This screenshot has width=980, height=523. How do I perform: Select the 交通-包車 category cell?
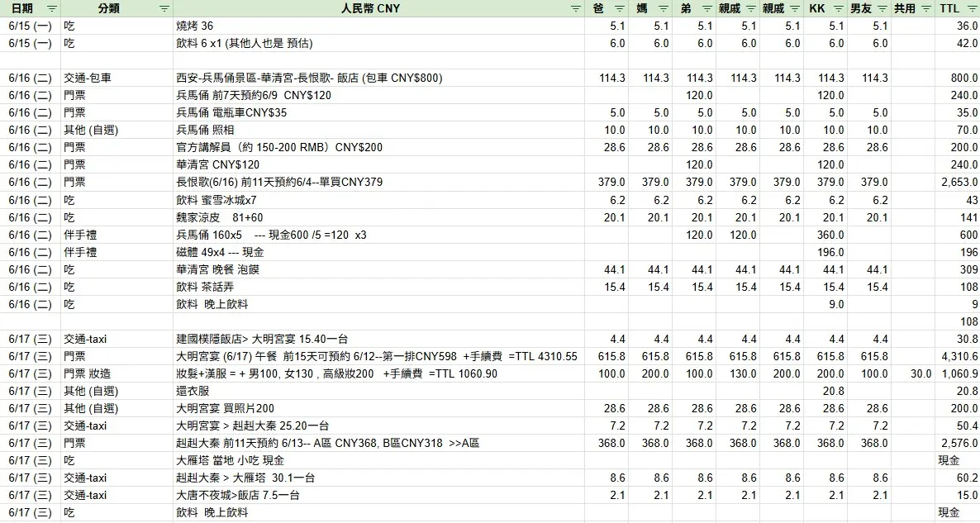point(117,78)
